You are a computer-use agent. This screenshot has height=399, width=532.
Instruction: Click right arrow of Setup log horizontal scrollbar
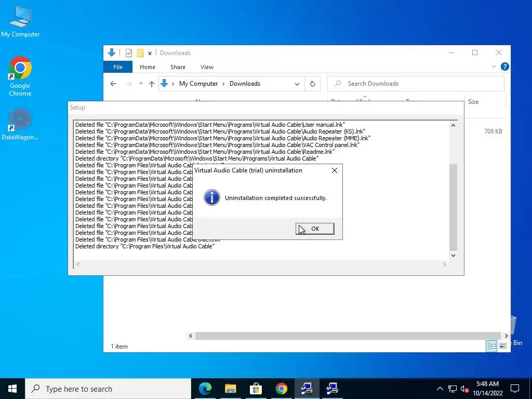coord(445,264)
